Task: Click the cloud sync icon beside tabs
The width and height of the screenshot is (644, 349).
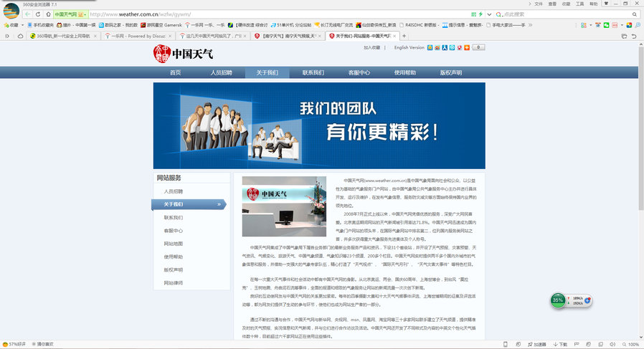Action: (20, 36)
